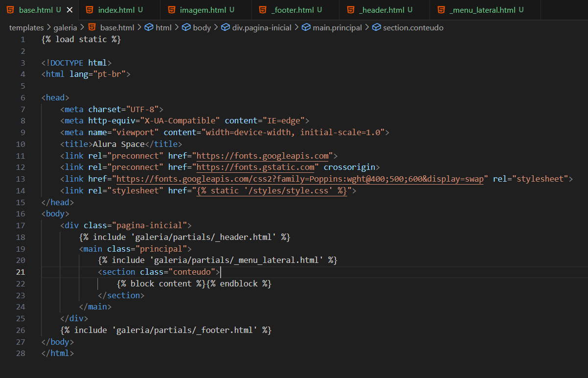The height and width of the screenshot is (378, 588).
Task: Click the '<!DOCTYPE html>' line
Action: [77, 63]
